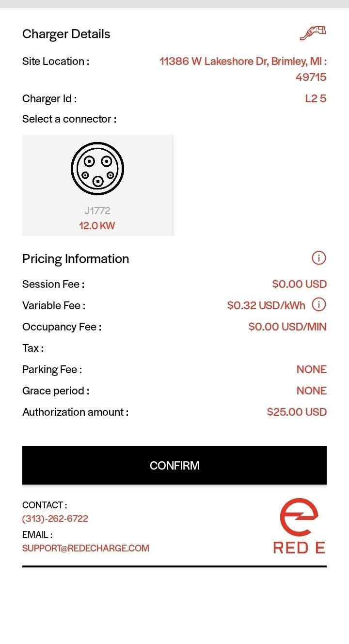Call the (313)-262-6722 contact number
This screenshot has width=349, height=644.
pos(55,518)
